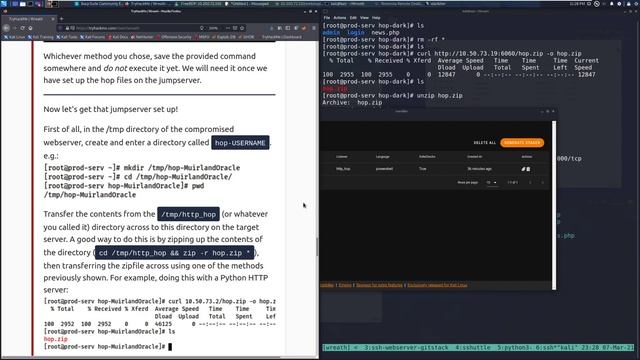Screen dimensions: 640x360
Task: Click Delete All in Starkiller window
Action: (x=484, y=142)
